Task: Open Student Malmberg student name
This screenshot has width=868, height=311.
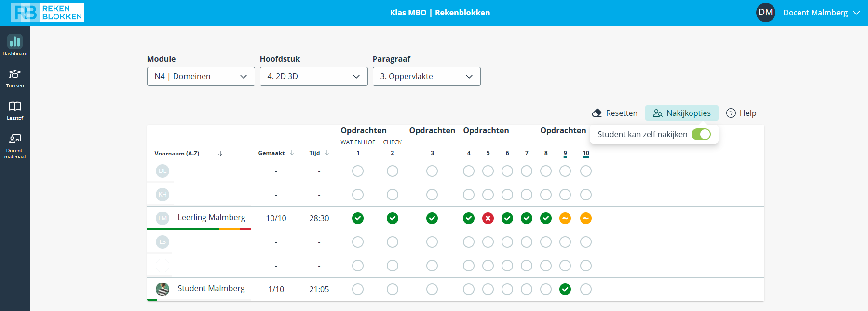Action: click(x=211, y=288)
